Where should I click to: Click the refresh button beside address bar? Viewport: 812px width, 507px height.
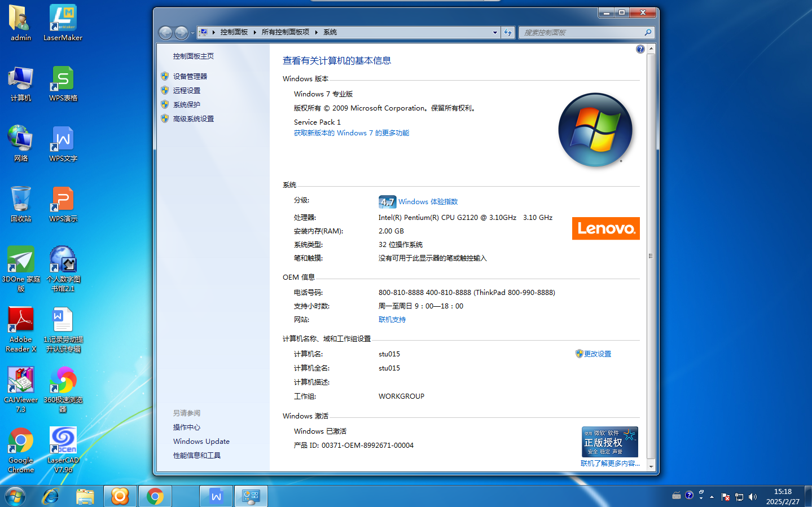point(508,32)
